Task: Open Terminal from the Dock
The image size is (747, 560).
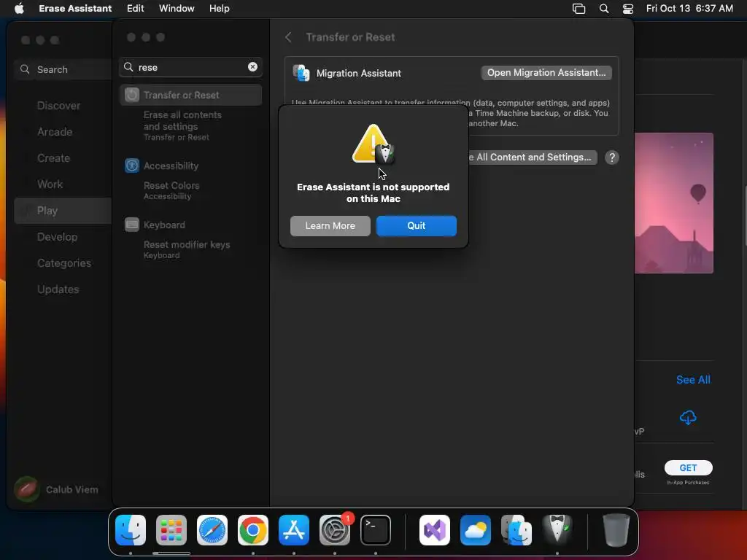Action: (x=376, y=530)
